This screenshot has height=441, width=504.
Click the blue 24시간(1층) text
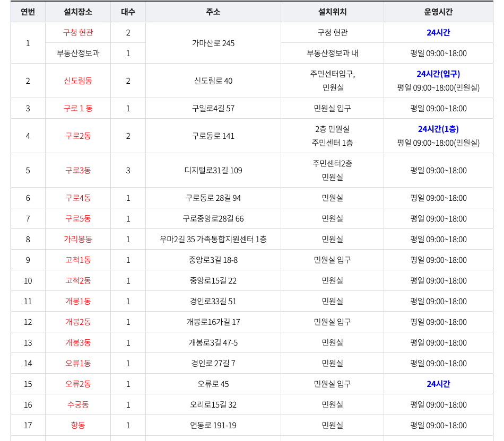438,129
